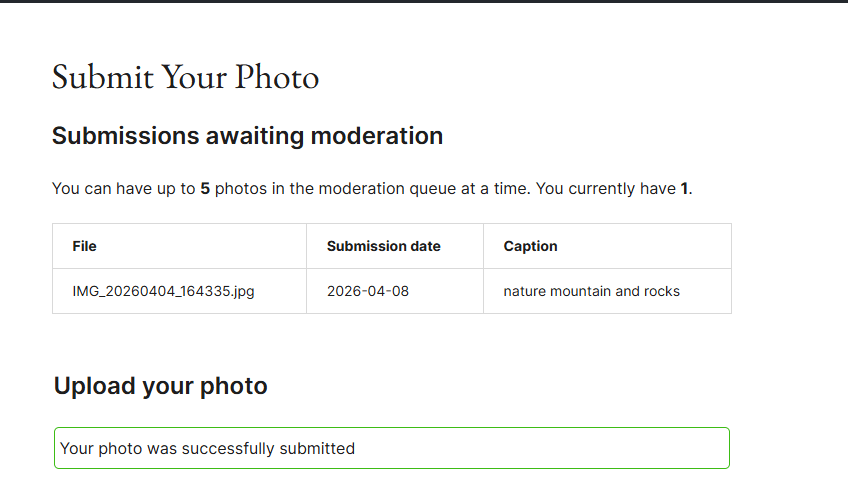Click the "nature mountain and rocks" caption
The height and width of the screenshot is (502, 848).
591,291
